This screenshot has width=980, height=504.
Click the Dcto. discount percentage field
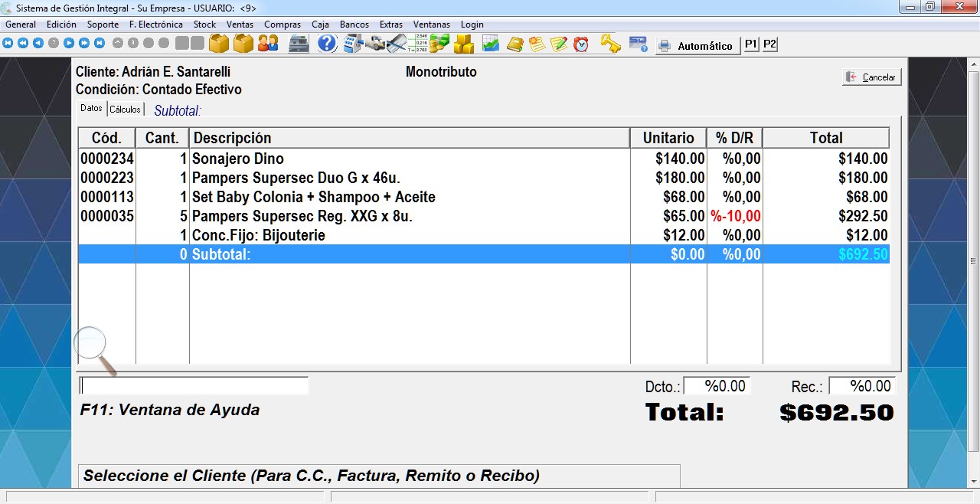tap(717, 386)
